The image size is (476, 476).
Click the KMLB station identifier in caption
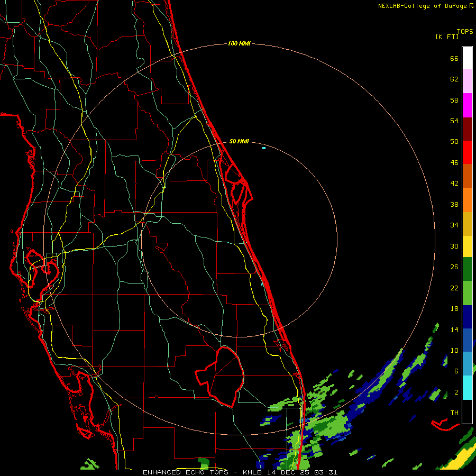click(253, 472)
